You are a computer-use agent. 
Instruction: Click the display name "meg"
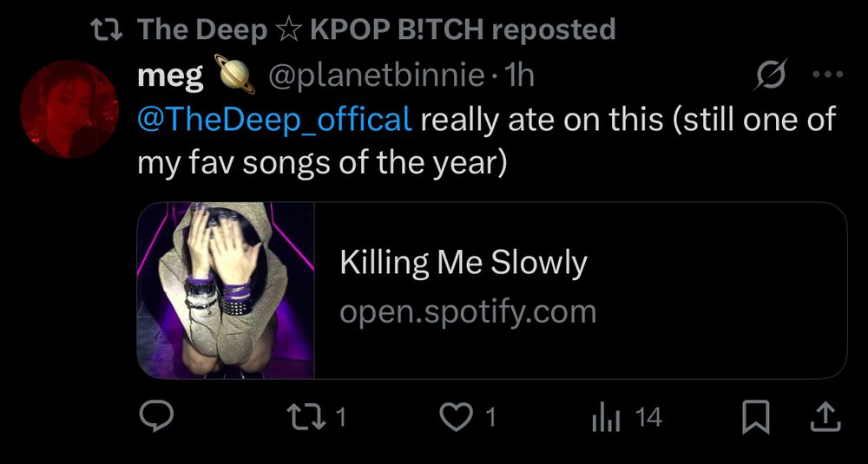click(170, 77)
